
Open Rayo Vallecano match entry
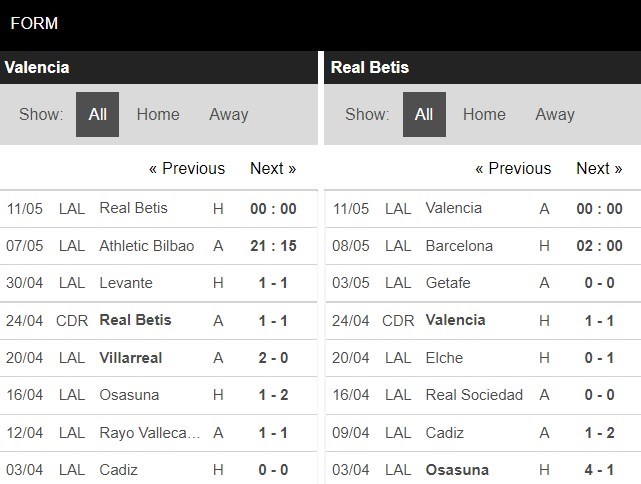pyautogui.click(x=150, y=432)
